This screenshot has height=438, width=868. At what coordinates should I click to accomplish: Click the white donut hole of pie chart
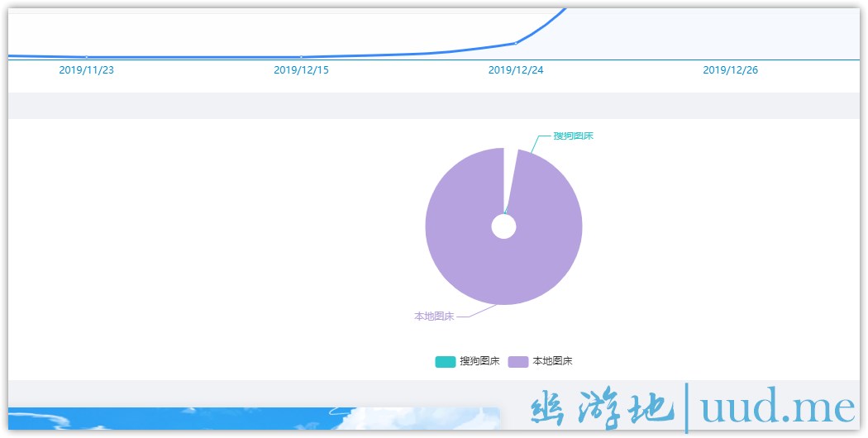[x=503, y=226]
